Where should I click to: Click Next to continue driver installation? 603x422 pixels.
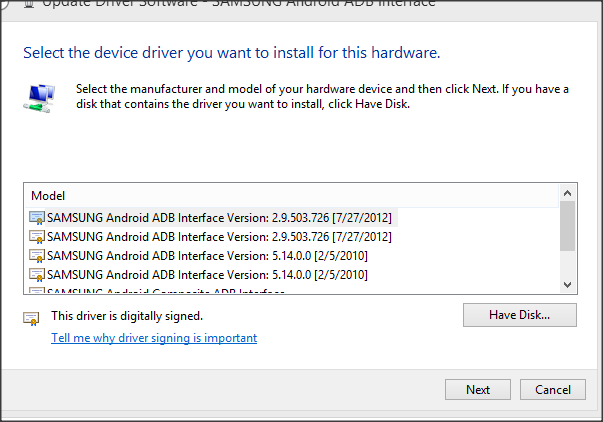pos(477,389)
